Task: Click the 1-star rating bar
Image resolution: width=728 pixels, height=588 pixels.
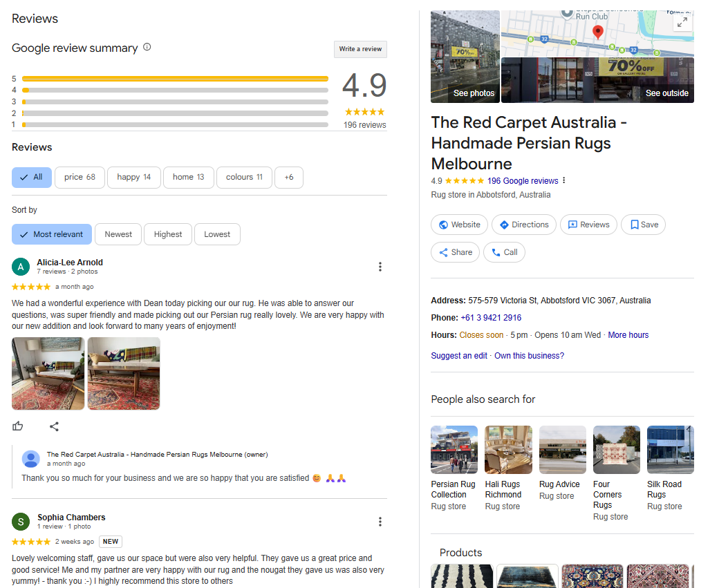Action: [175, 124]
